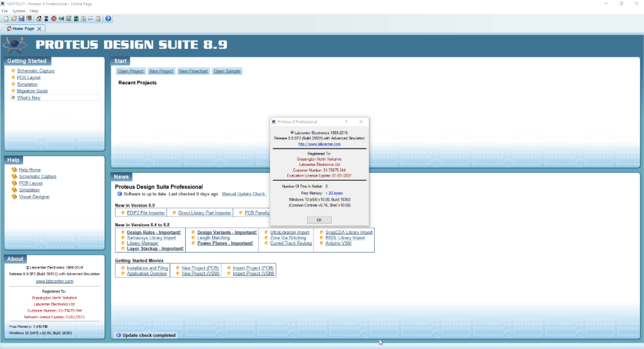Image resolution: width=644 pixels, height=349 pixels.
Task: Open Length Matching link
Action: 213,238
